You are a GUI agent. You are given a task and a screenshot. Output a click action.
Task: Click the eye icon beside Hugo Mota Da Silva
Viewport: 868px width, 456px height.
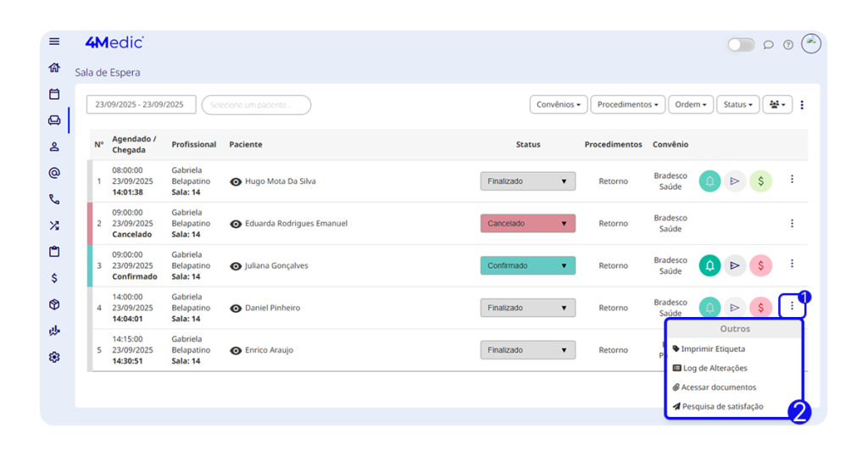click(x=236, y=181)
